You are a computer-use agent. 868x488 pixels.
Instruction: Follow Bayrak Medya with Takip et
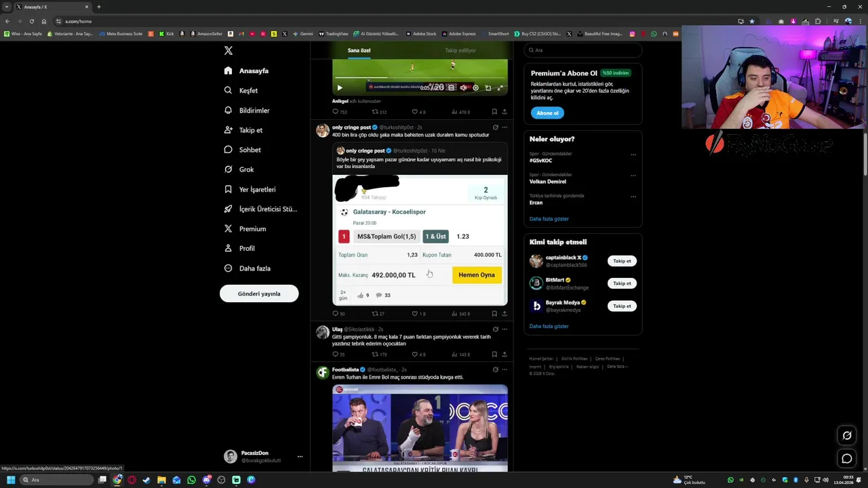point(622,306)
